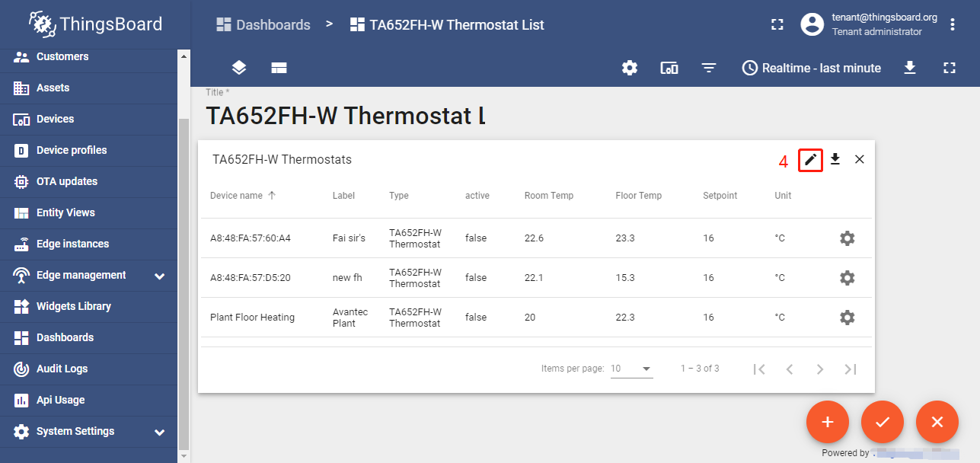Click the sidebar scroll down arrow
Screen dimensions: 980x463
[183, 457]
